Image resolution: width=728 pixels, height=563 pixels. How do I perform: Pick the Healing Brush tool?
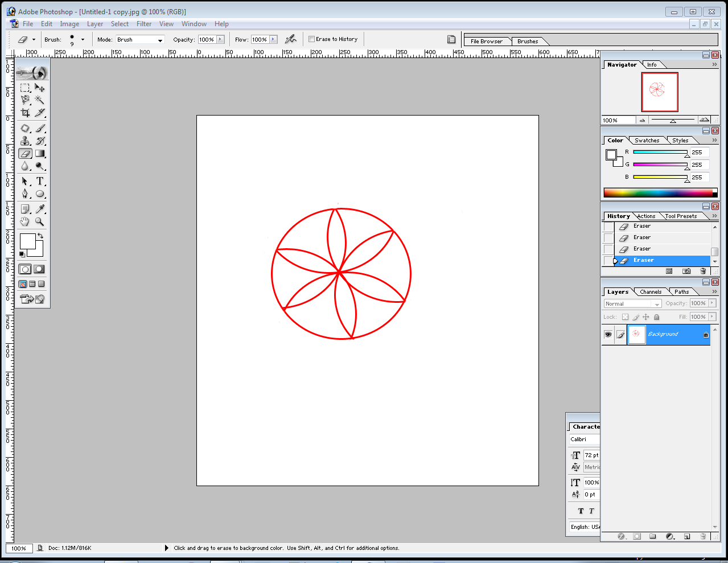[x=25, y=129]
